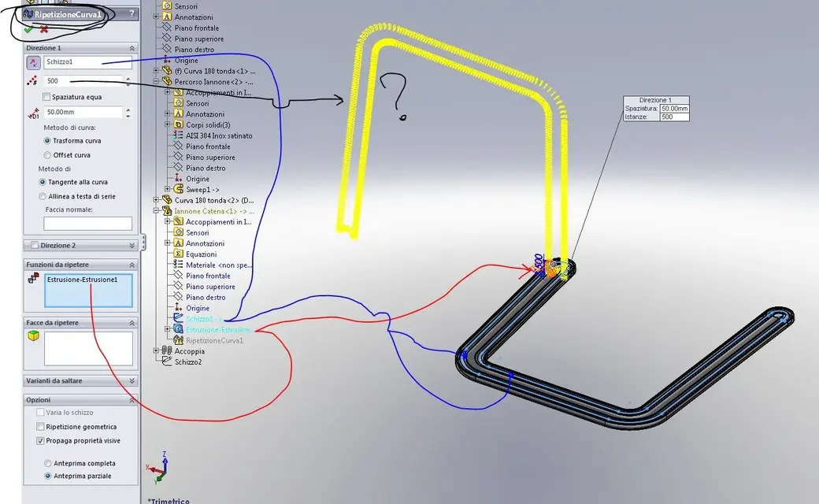Screen dimensions: 819x504
Task: Select Sweep1 feature in tree
Action: point(202,190)
